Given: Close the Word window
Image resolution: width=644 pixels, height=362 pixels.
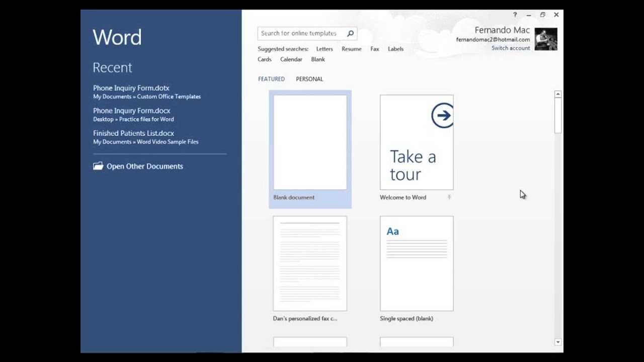Looking at the screenshot, I should click(556, 15).
